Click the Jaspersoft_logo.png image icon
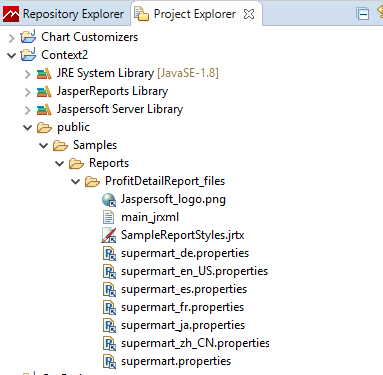 (x=109, y=200)
